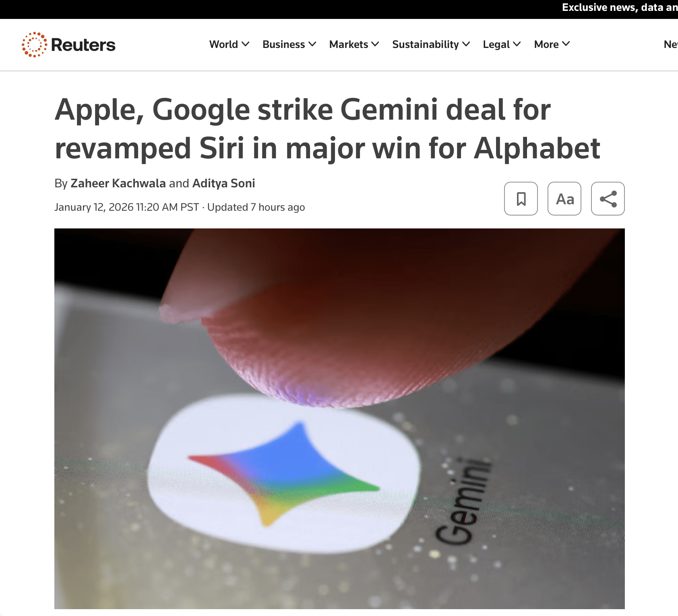Bookmark this article with the save icon
The height and width of the screenshot is (616, 678).
click(x=521, y=199)
